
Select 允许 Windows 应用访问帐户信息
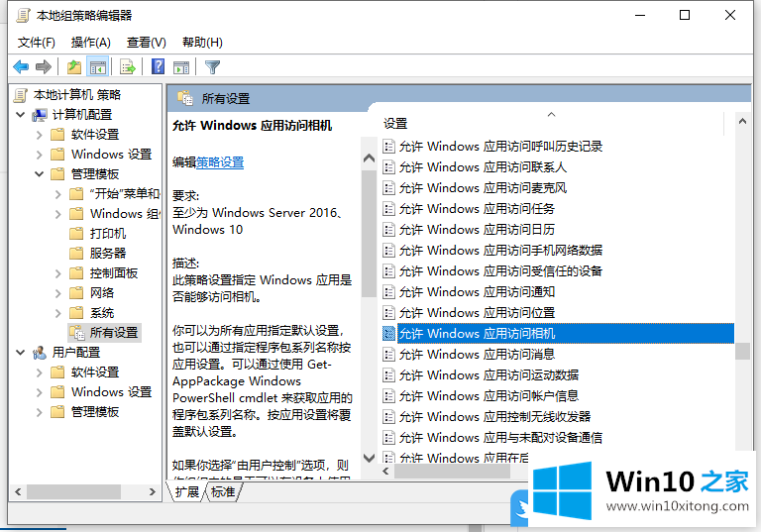[489, 395]
